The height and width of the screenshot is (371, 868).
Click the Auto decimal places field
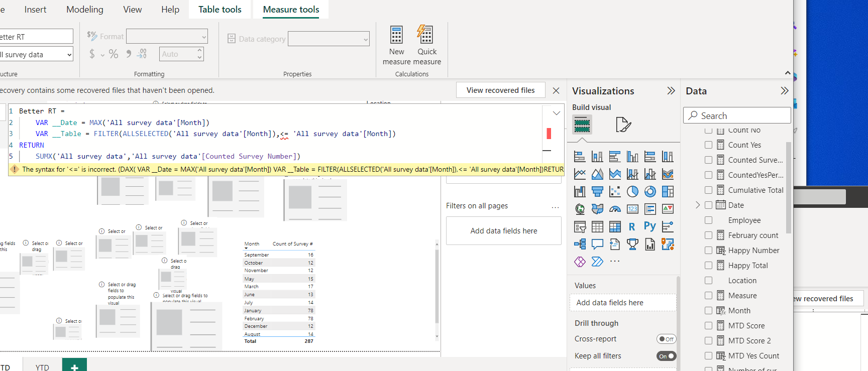point(181,54)
